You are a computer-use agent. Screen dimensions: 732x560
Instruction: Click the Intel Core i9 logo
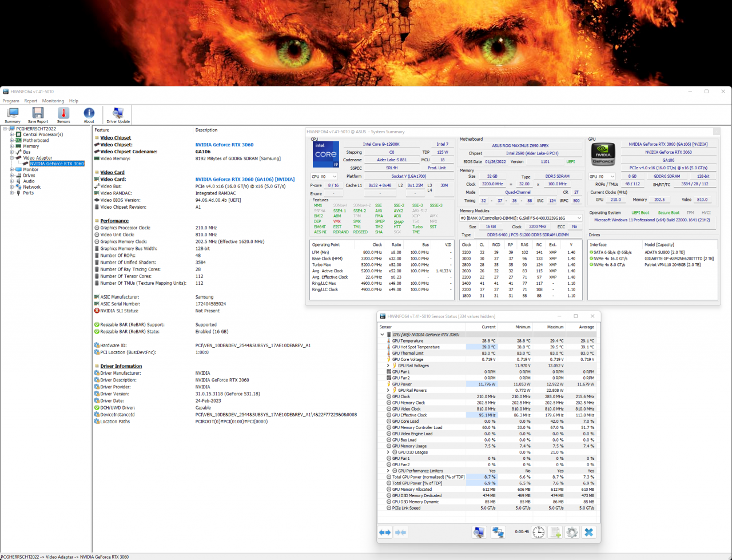point(325,154)
